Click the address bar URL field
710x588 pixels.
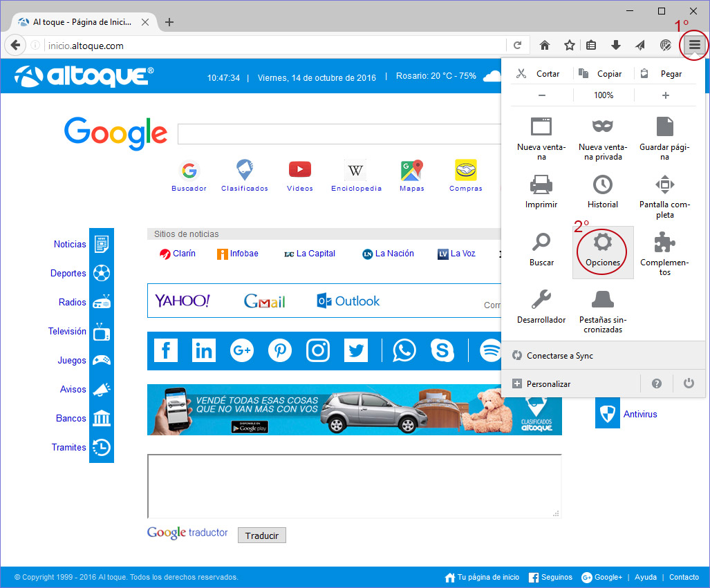coord(274,46)
